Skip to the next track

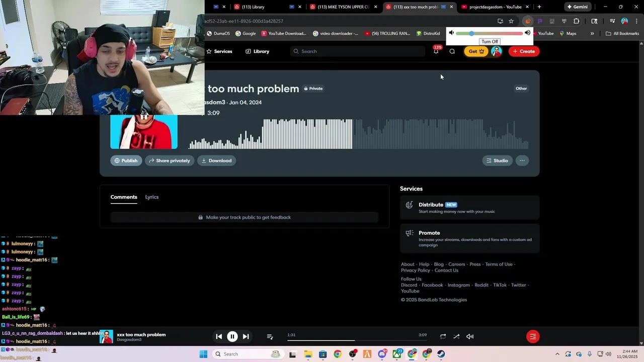click(246, 336)
